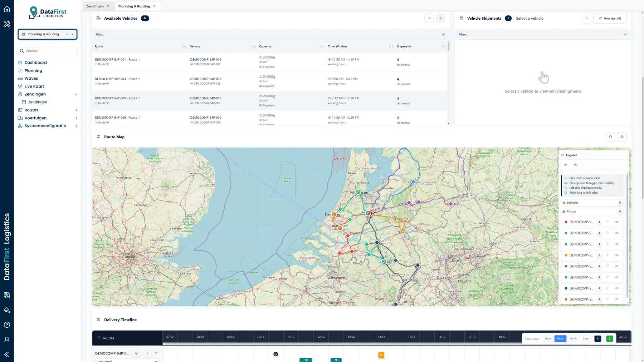Viewport: 644px width, 362px height.
Task: Click the green download button in timeline
Action: pos(610,338)
